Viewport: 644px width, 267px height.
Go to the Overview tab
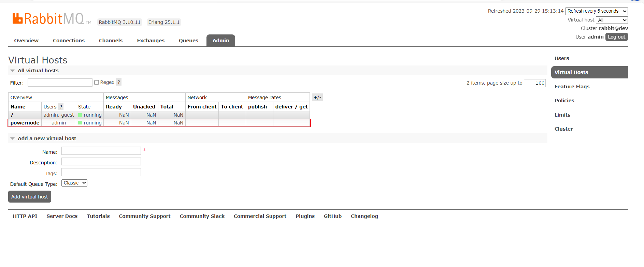[26, 41]
